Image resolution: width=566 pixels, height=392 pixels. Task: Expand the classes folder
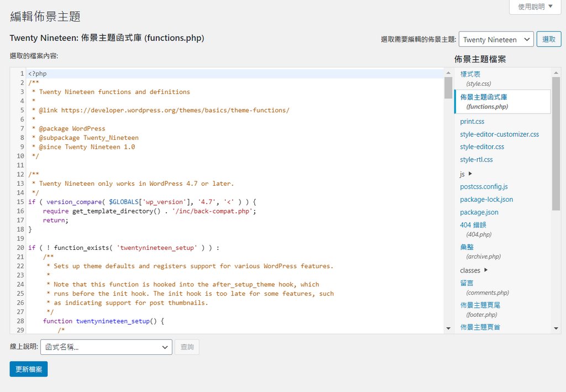pos(470,270)
